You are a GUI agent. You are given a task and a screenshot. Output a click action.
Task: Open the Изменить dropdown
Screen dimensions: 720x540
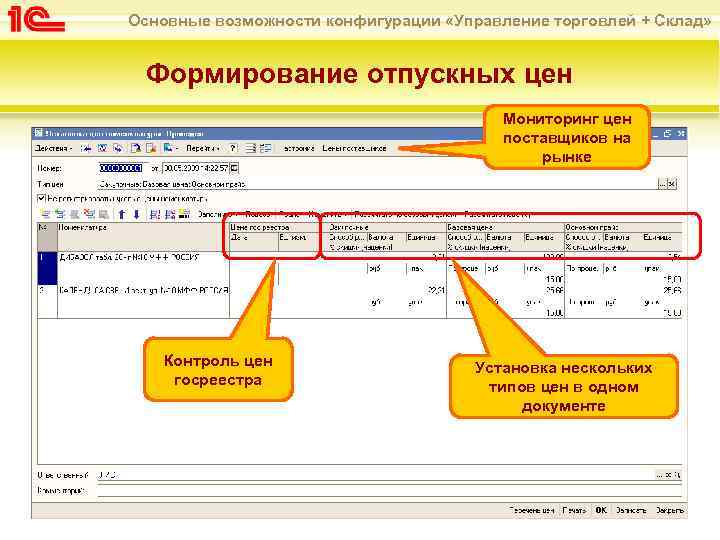327,214
